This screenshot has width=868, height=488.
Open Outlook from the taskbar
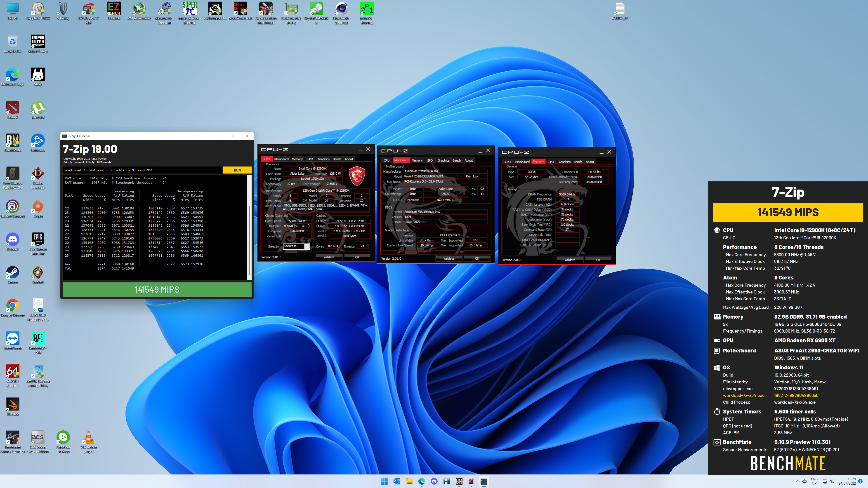click(x=397, y=481)
